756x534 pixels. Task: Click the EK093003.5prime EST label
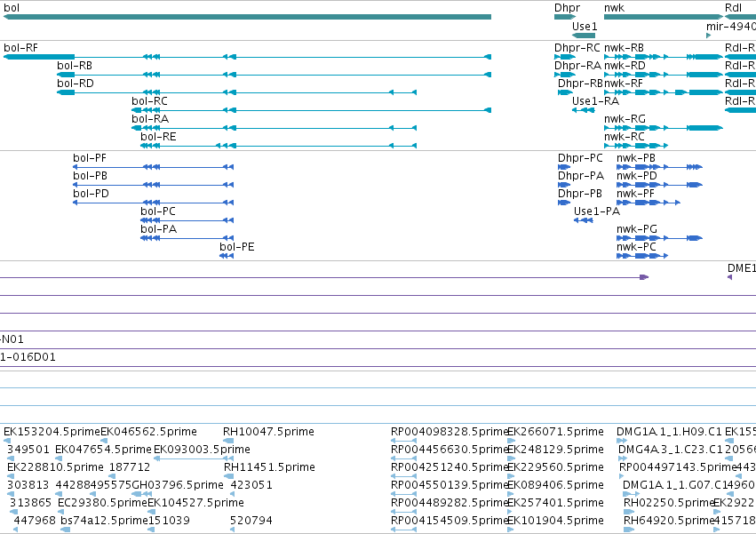pos(202,450)
